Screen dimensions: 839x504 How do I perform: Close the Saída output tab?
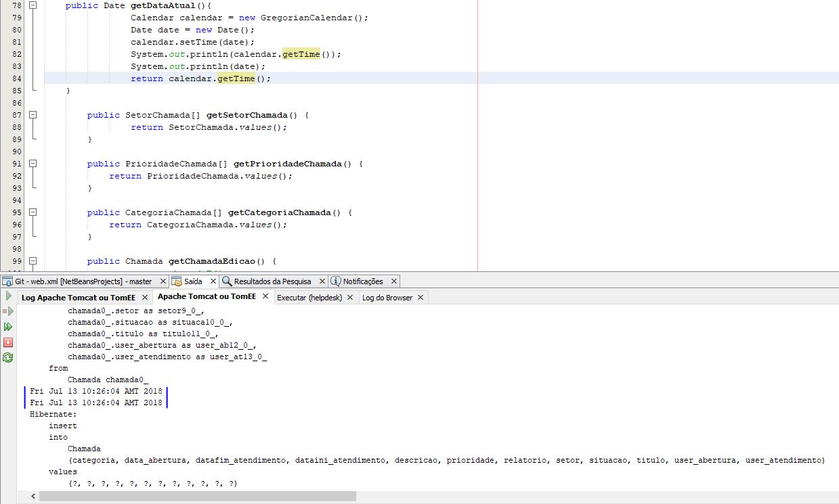pos(213,281)
